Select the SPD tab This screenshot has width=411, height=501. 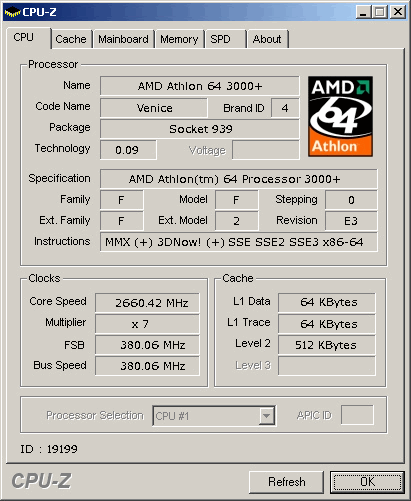[225, 39]
